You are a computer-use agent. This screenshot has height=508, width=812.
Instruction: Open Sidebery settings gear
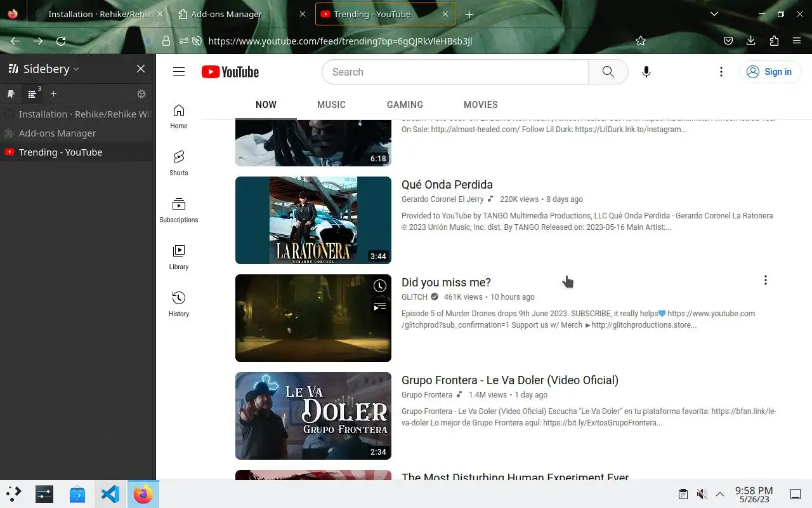[x=141, y=94]
